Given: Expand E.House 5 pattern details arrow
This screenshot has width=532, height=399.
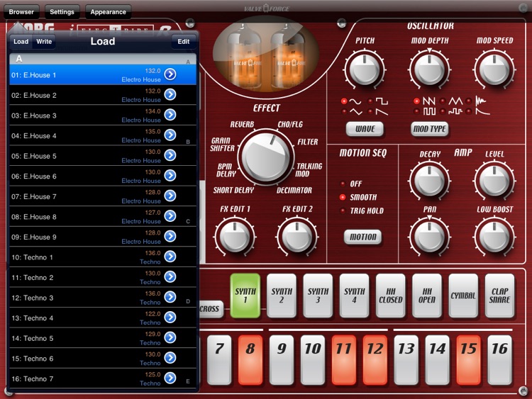Looking at the screenshot, I should click(x=170, y=155).
